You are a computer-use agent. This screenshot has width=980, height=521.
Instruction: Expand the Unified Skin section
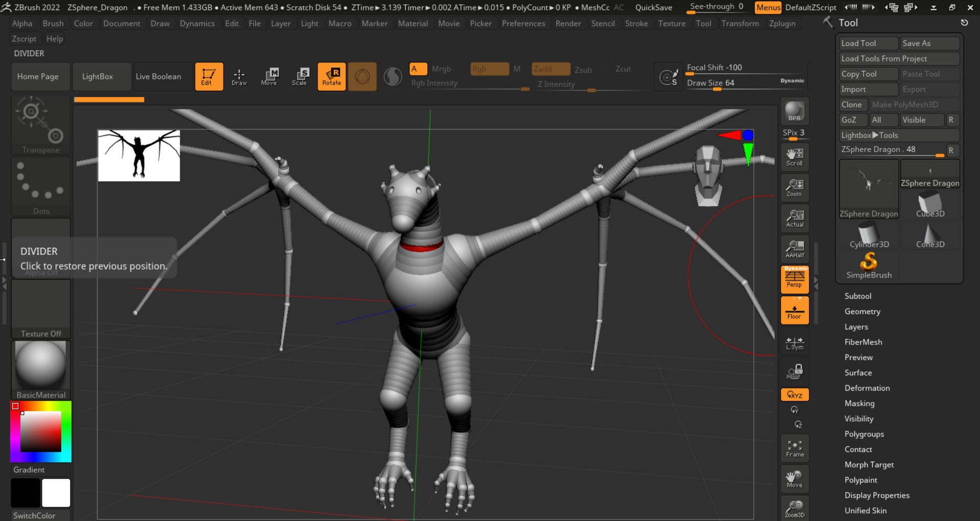(865, 511)
